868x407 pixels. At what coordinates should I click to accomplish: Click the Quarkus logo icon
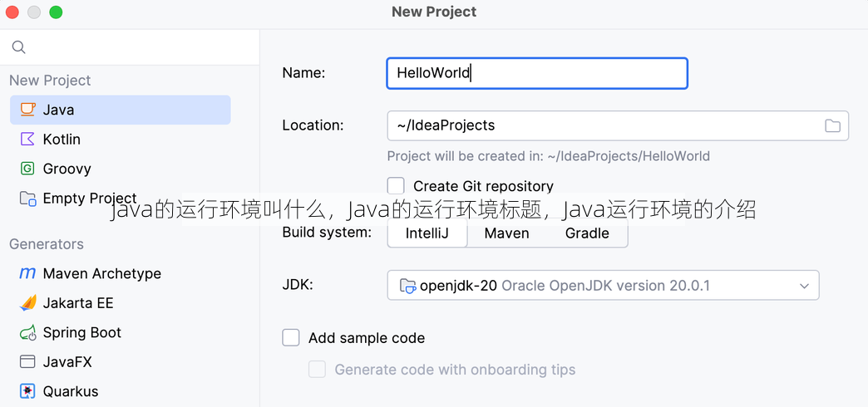(x=27, y=391)
